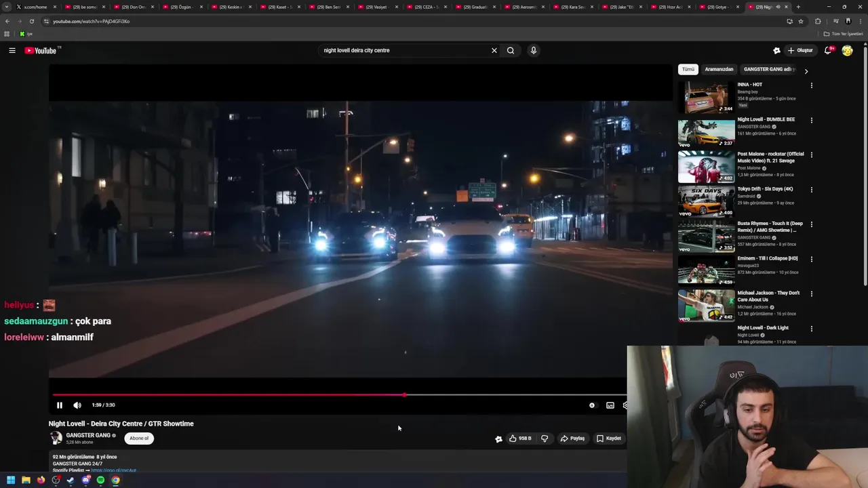
Task: Open options for Night Lovell - BUMBLE BEE
Action: pyautogui.click(x=812, y=120)
